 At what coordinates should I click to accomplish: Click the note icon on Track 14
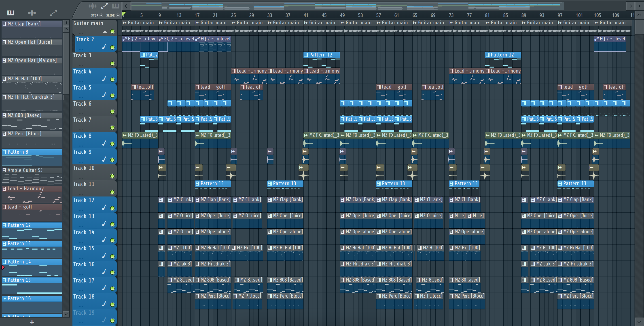coord(104,239)
